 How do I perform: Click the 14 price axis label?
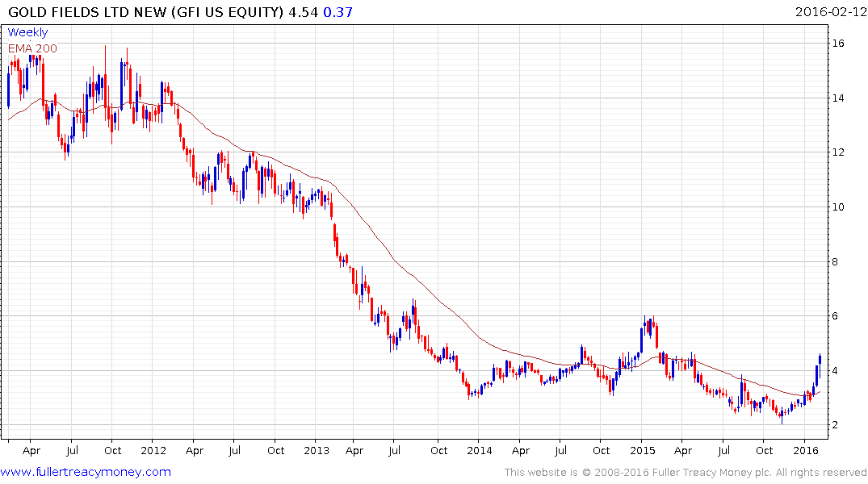838,98
